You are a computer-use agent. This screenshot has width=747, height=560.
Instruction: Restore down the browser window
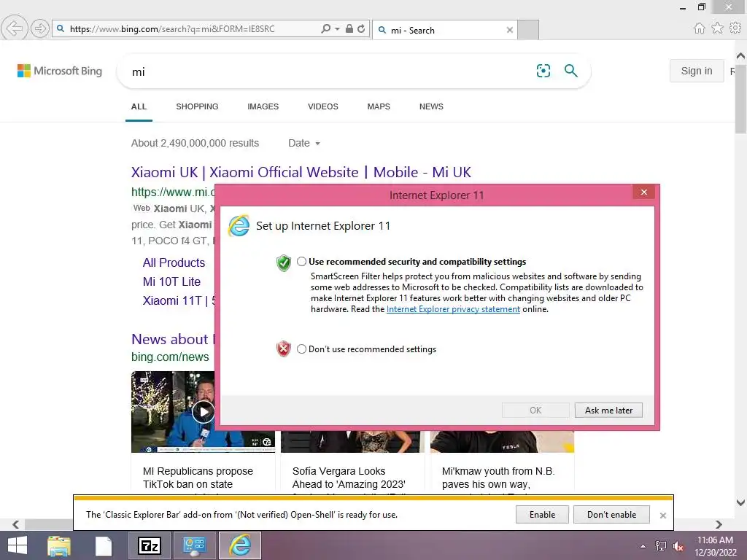point(701,7)
